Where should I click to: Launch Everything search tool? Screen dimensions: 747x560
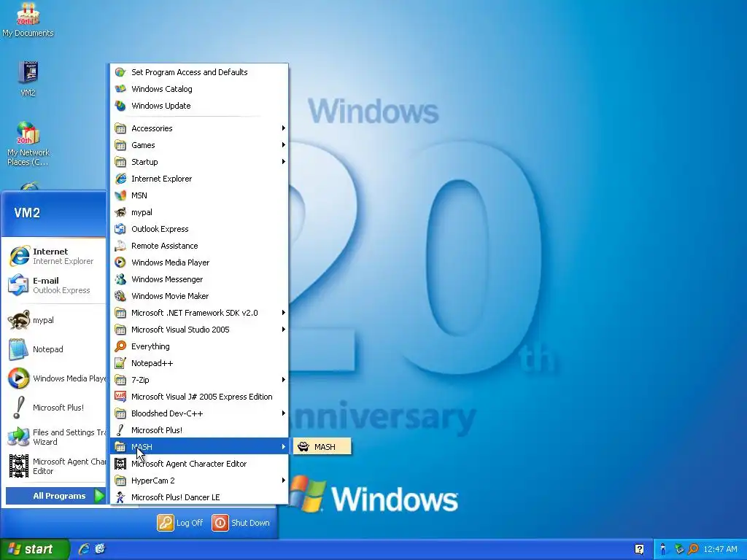[199, 346]
